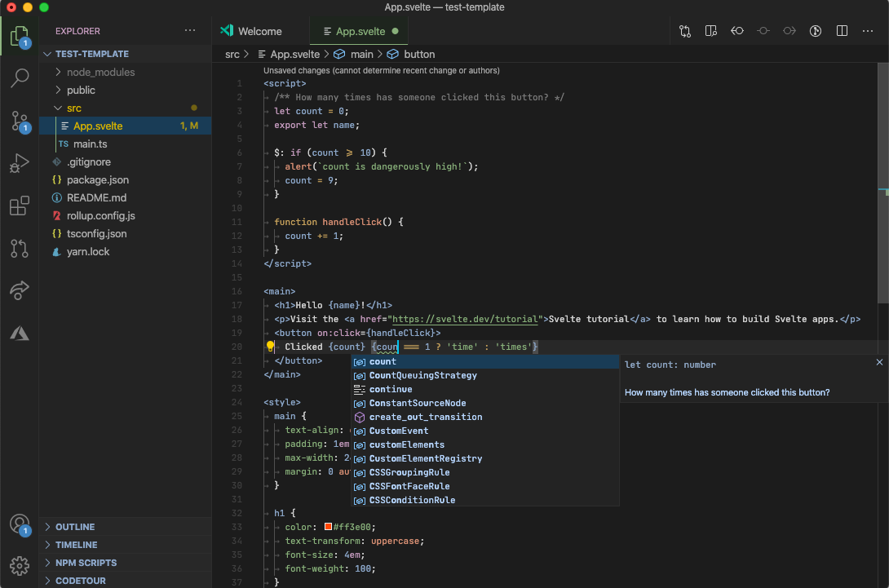
Task: Open the Azure view in activity bar
Action: pos(20,333)
